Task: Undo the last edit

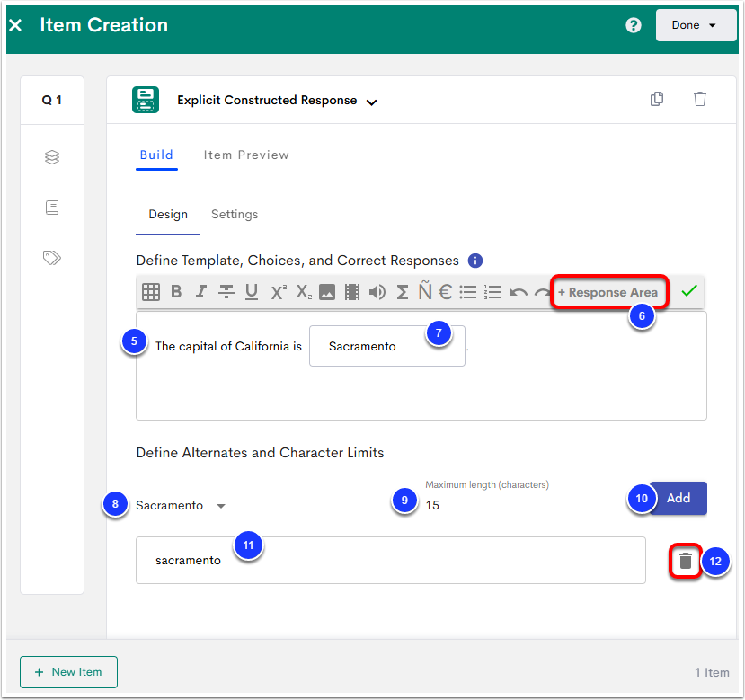Action: point(518,292)
